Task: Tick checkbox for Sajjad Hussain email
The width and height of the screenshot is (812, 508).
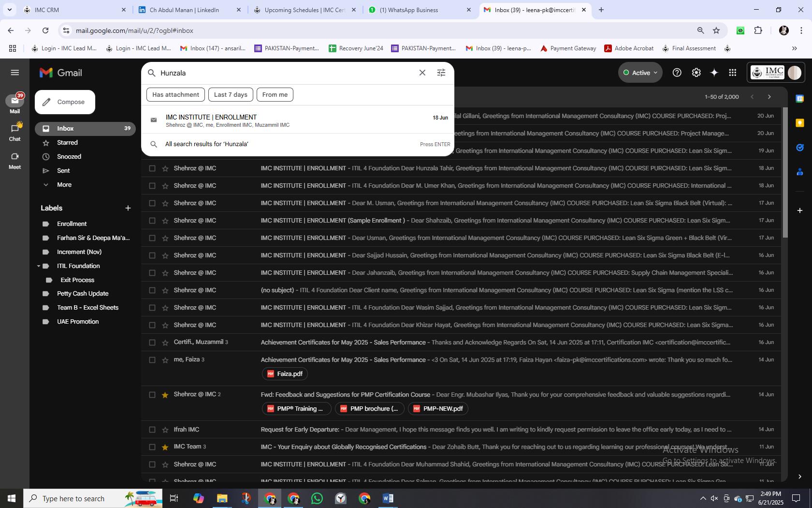Action: pyautogui.click(x=152, y=255)
